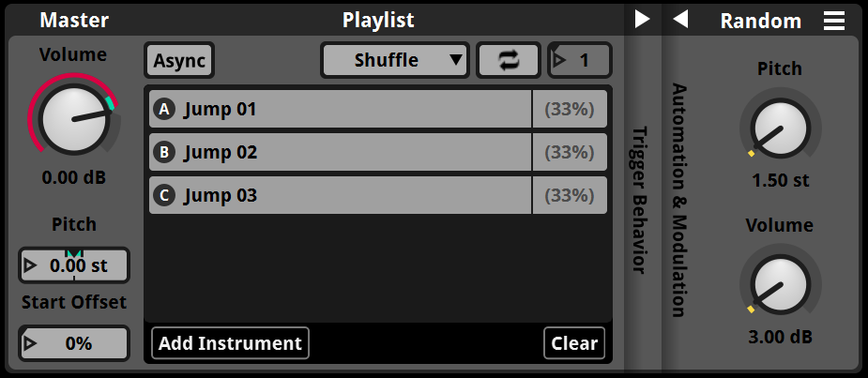Click the repeat count field showing 1
This screenshot has height=378, width=868.
tap(580, 60)
